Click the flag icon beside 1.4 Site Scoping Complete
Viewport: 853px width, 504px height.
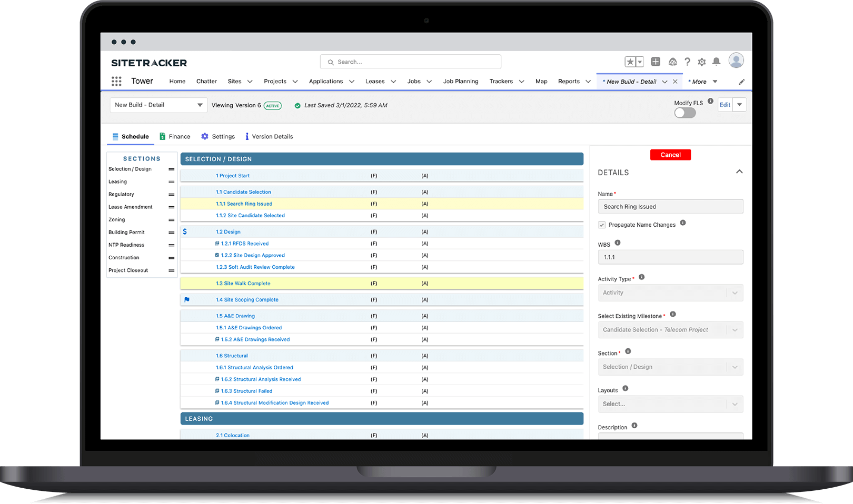tap(186, 299)
